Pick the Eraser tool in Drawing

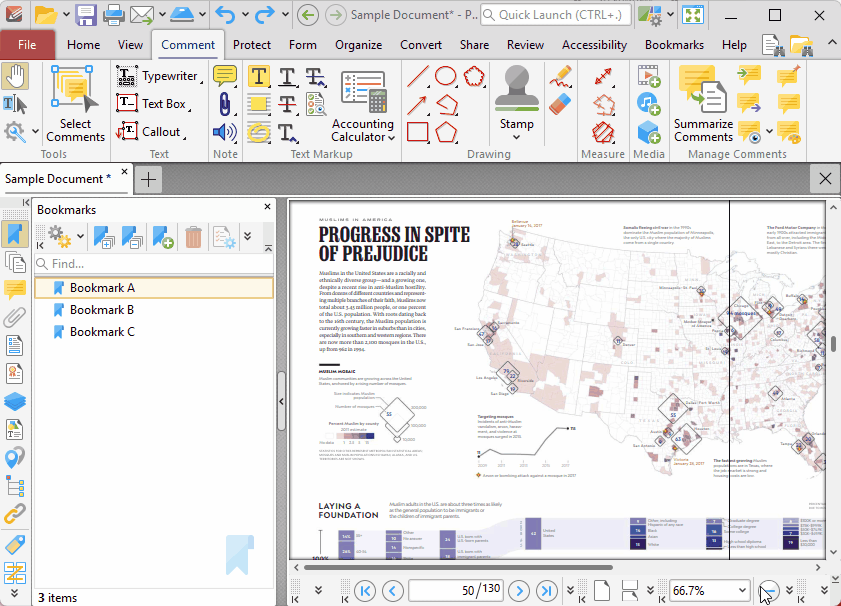click(560, 104)
